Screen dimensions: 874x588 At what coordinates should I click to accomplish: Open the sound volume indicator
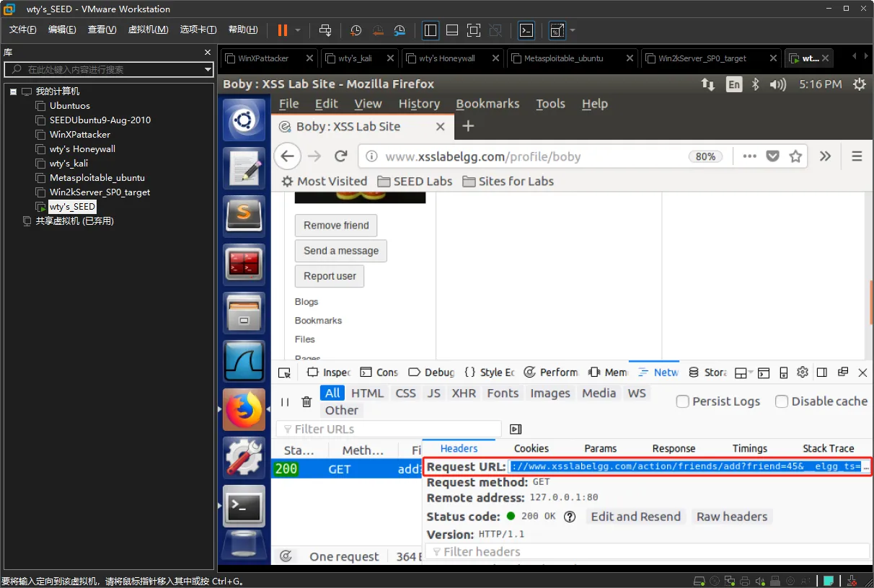click(x=777, y=84)
